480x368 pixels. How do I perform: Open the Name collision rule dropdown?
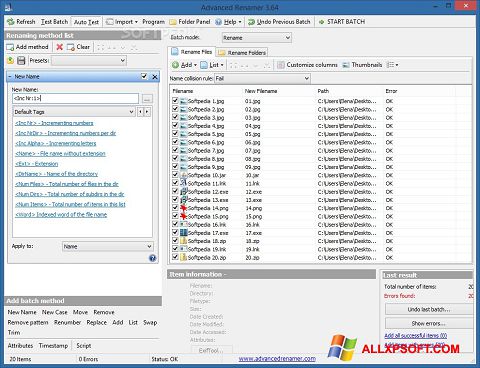coord(262,79)
